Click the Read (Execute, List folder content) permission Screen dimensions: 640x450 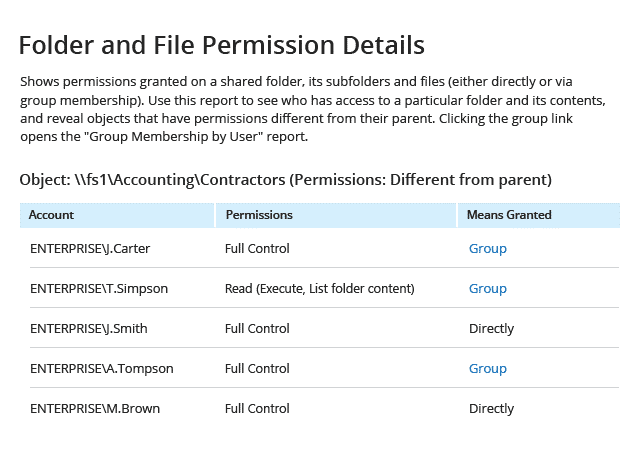pos(320,288)
